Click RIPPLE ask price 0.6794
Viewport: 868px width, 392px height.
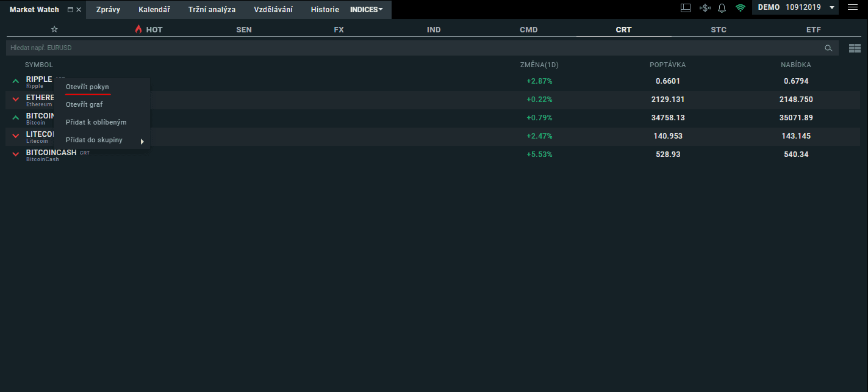[796, 81]
